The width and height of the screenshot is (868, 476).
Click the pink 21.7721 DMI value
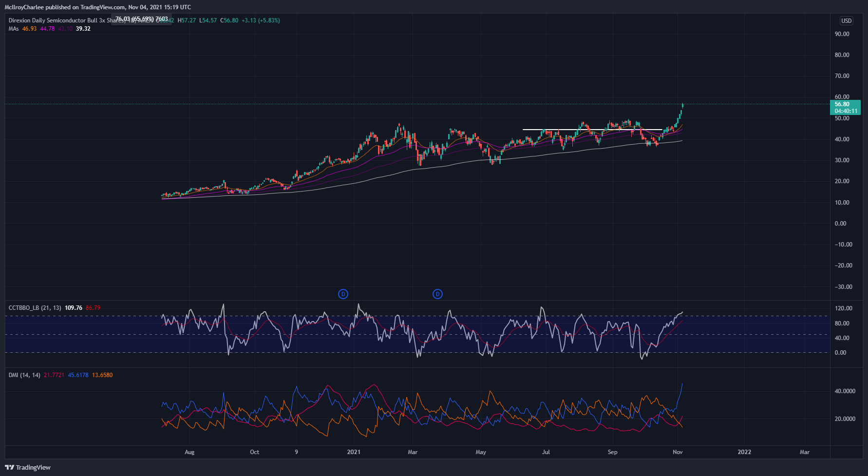coord(54,375)
